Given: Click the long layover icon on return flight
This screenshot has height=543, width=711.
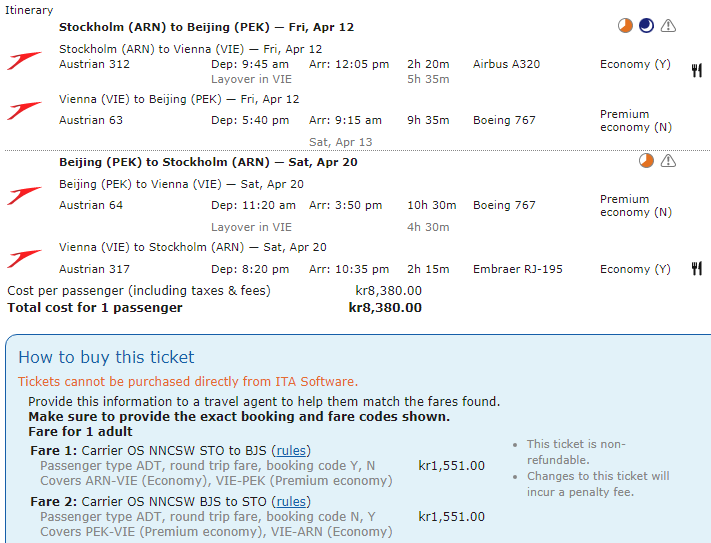Looking at the screenshot, I should (x=646, y=160).
